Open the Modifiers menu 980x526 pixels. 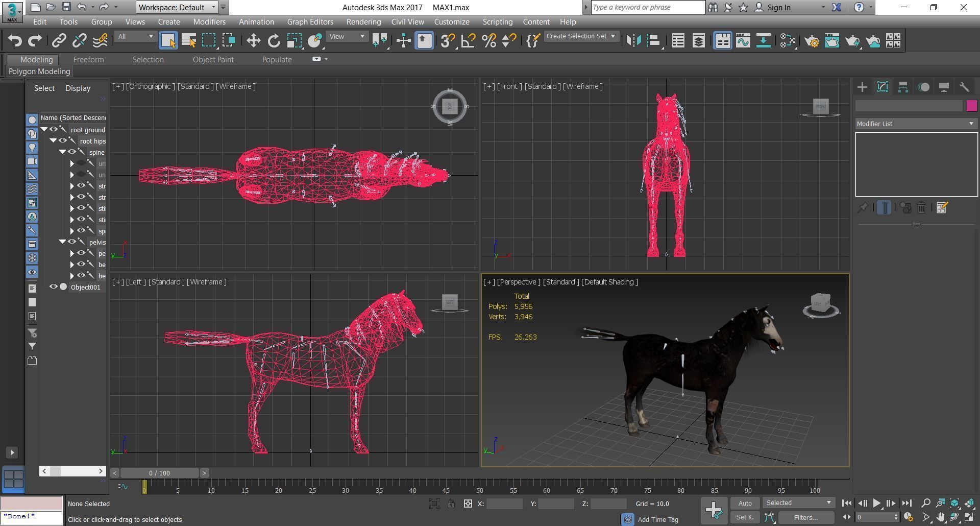tap(209, 22)
